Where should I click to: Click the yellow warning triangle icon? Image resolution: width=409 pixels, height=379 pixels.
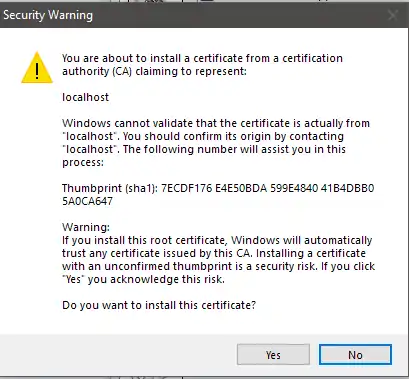click(x=37, y=68)
